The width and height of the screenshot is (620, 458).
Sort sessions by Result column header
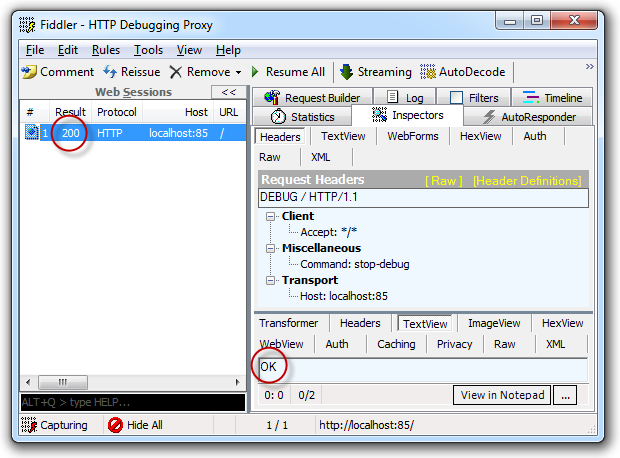coord(70,112)
